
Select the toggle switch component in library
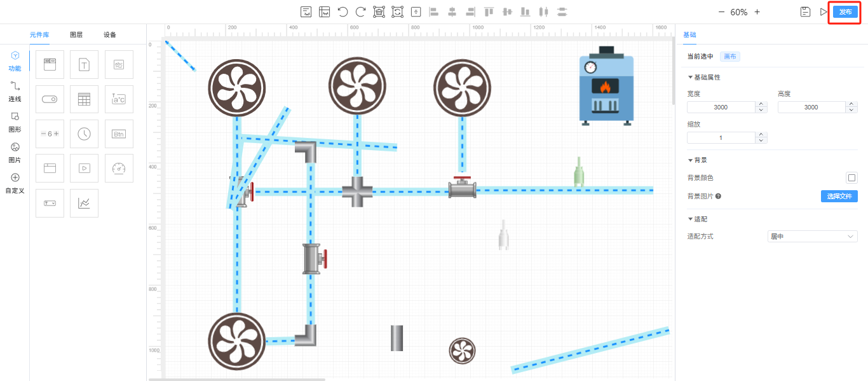point(50,99)
